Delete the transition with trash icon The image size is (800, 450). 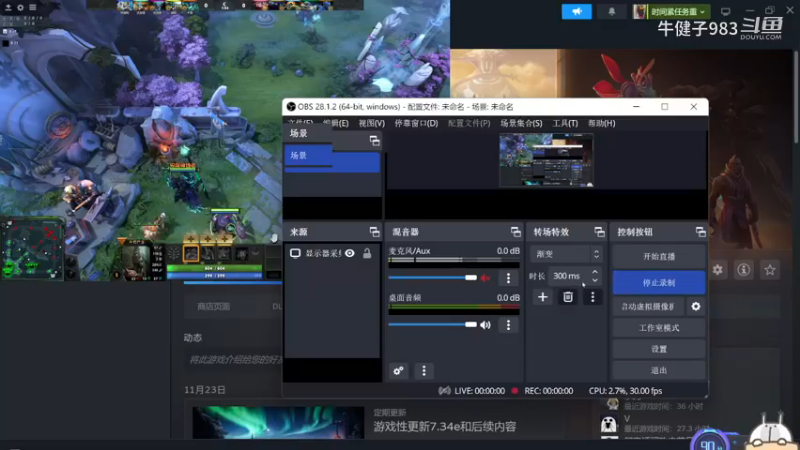pyautogui.click(x=568, y=297)
